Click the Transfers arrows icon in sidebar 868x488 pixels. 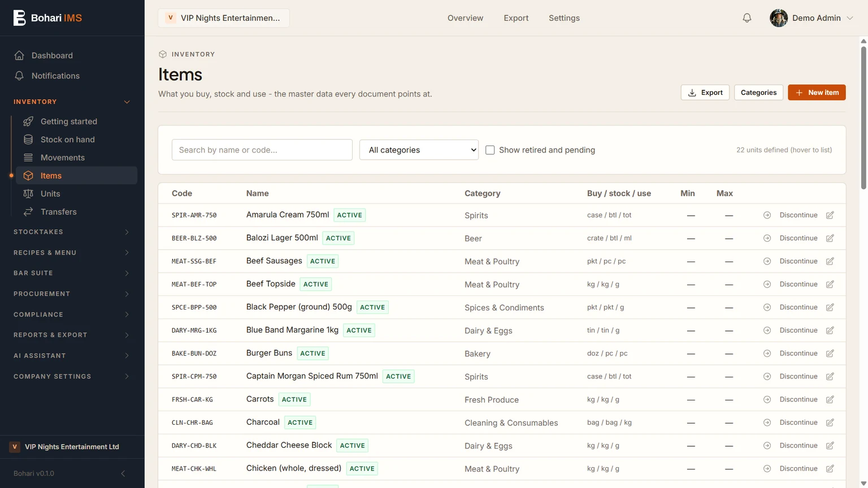(x=28, y=212)
